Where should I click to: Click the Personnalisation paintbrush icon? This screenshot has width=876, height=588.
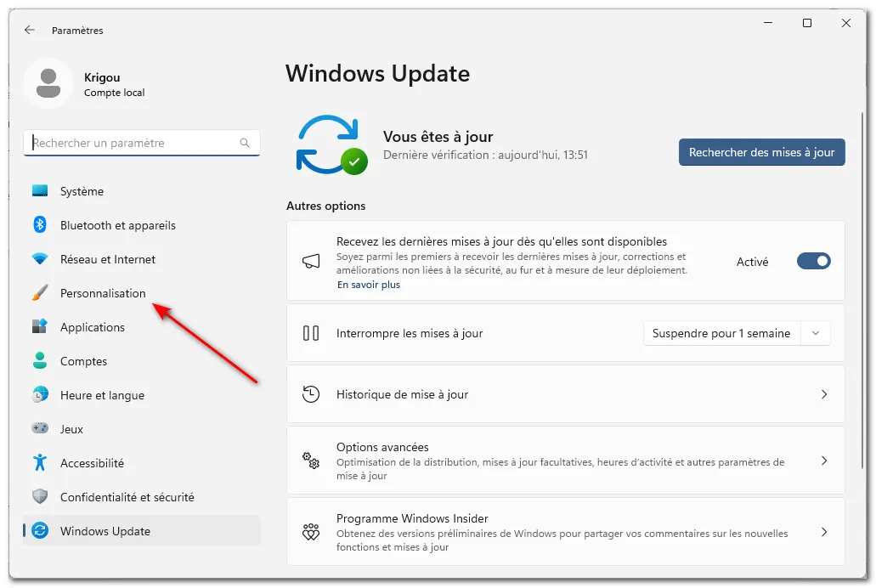(x=40, y=293)
